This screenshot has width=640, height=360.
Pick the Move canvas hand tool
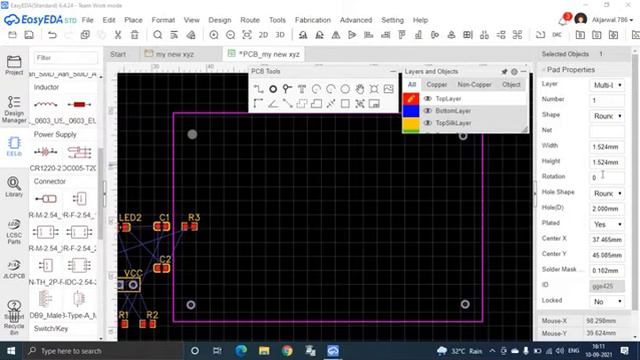click(x=360, y=89)
